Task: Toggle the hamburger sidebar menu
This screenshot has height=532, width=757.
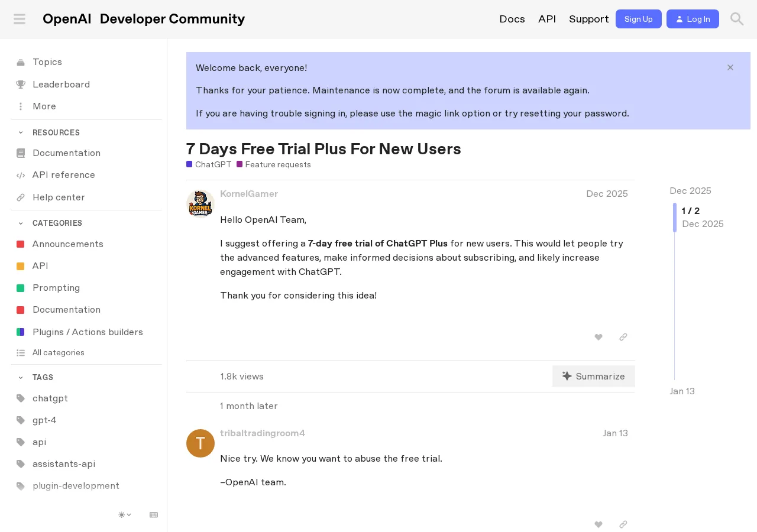Action: click(20, 19)
